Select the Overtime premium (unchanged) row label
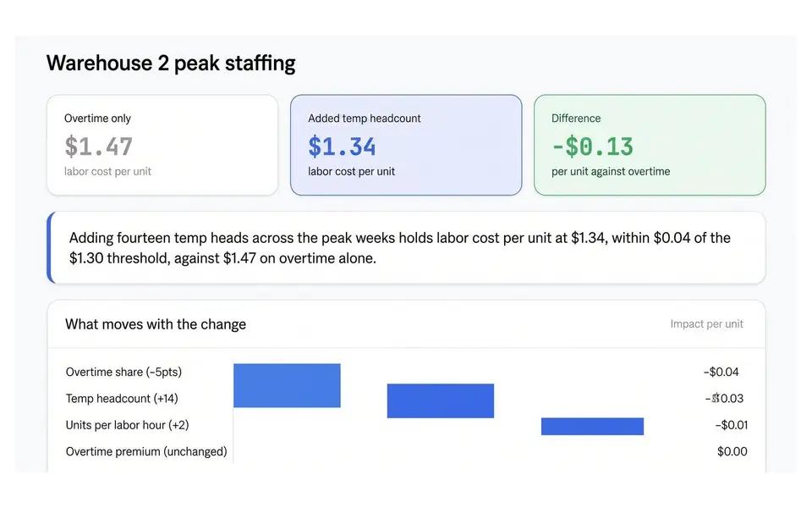Viewport: 812px width, 508px height. tap(146, 451)
